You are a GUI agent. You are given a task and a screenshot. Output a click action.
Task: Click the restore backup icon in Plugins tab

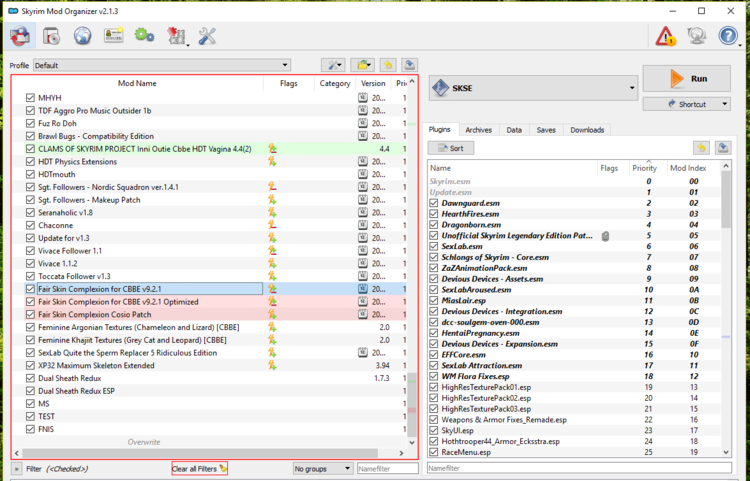point(701,148)
